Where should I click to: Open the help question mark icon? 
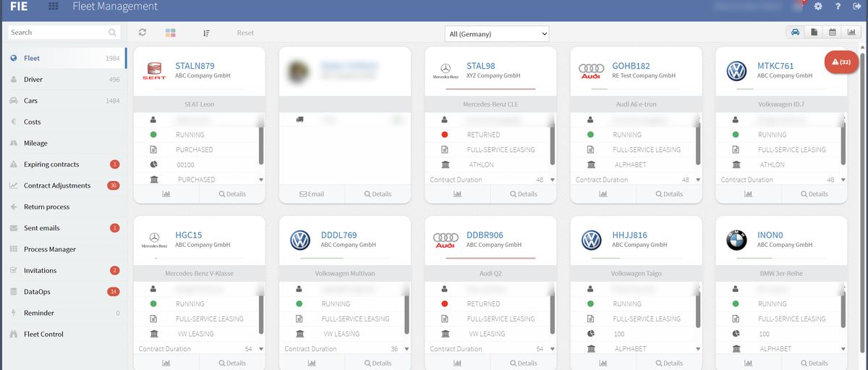838,7
